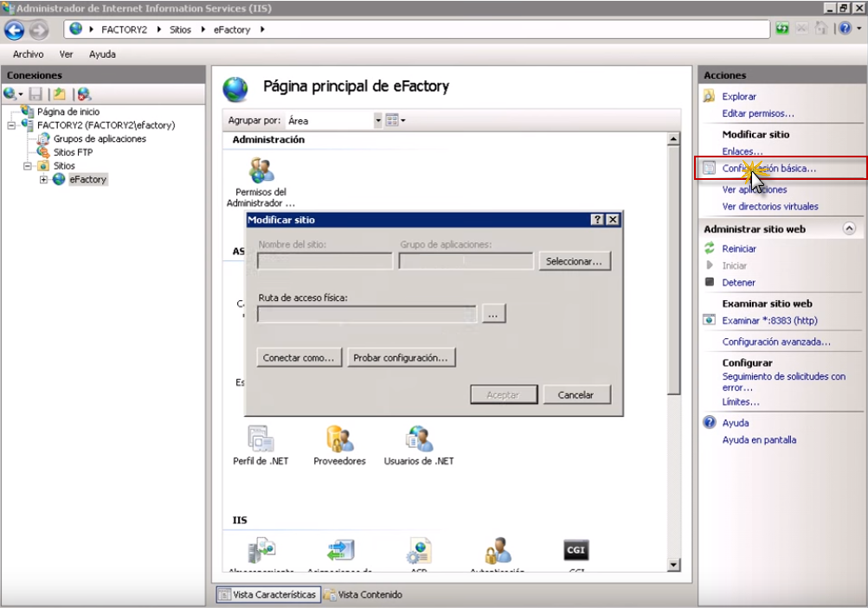This screenshot has height=608, width=868.
Task: Open the Autenticación lock-and-user icon
Action: coord(498,550)
